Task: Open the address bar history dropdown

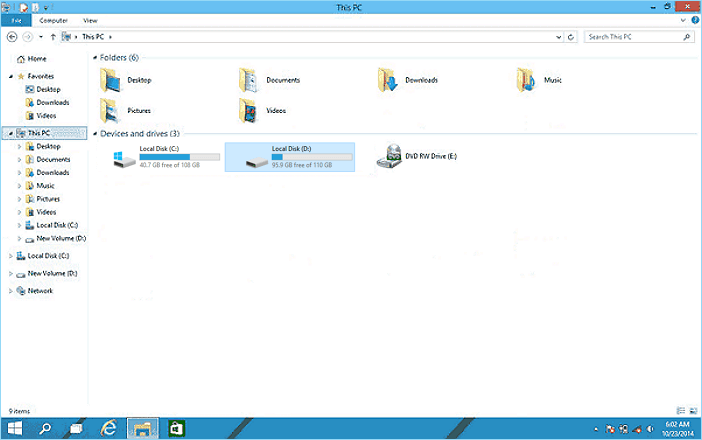Action: [x=556, y=37]
